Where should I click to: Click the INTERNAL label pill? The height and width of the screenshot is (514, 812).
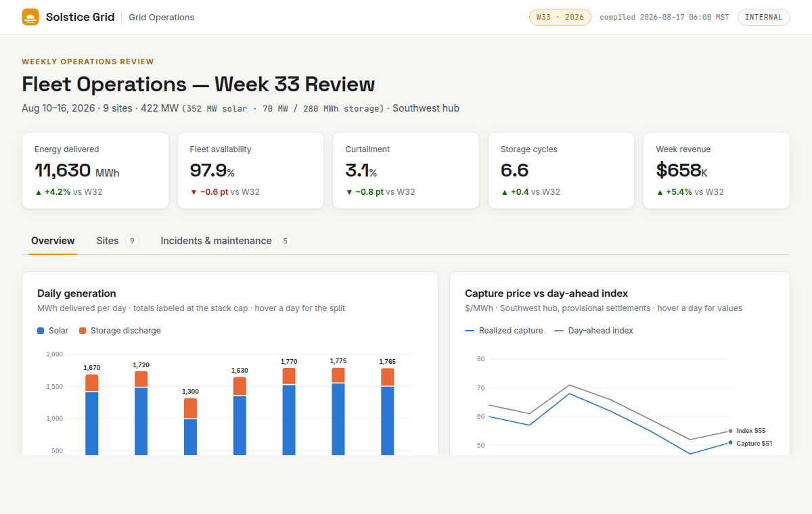click(764, 17)
